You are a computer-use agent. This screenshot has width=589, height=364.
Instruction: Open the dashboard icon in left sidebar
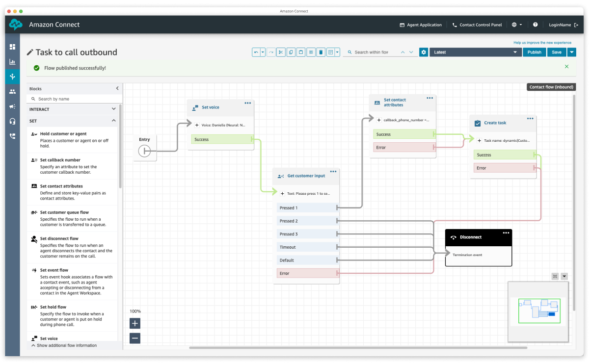12,47
